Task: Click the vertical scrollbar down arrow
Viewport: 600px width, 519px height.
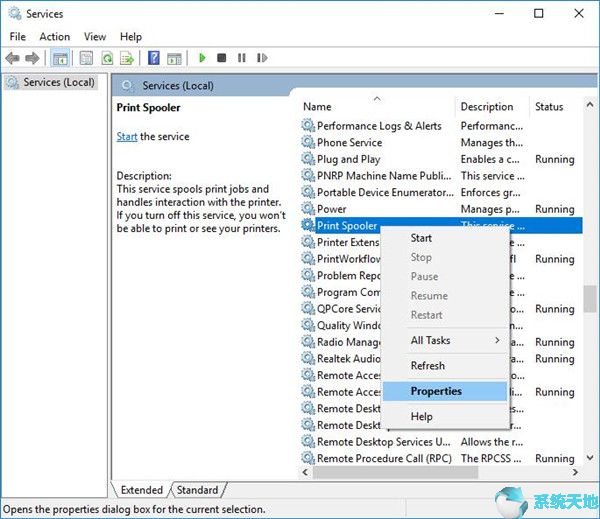Action: click(x=590, y=457)
